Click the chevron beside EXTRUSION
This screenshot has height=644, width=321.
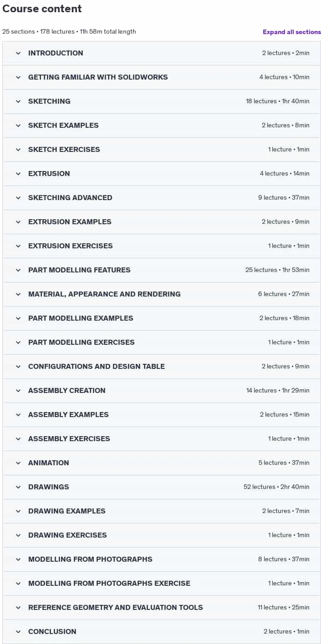pyautogui.click(x=18, y=174)
